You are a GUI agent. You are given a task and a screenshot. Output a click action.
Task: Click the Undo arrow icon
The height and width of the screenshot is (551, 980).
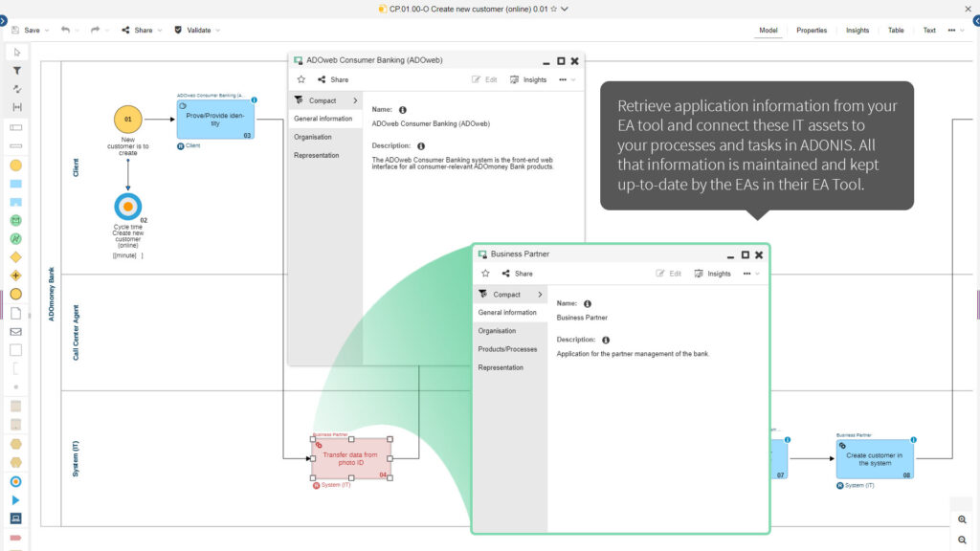66,30
